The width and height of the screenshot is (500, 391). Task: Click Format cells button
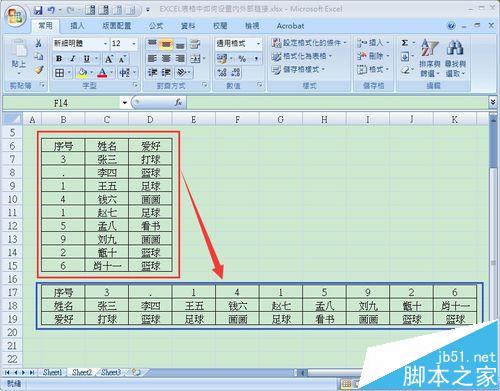[373, 70]
